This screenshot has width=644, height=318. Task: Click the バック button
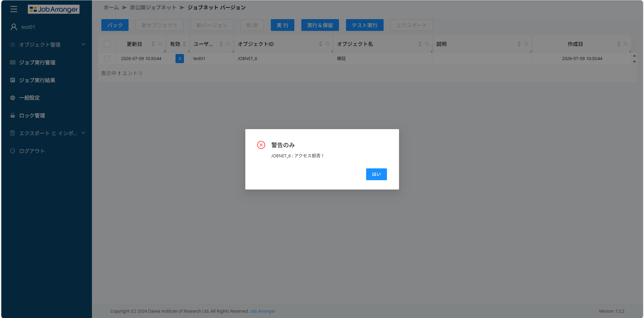[115, 25]
